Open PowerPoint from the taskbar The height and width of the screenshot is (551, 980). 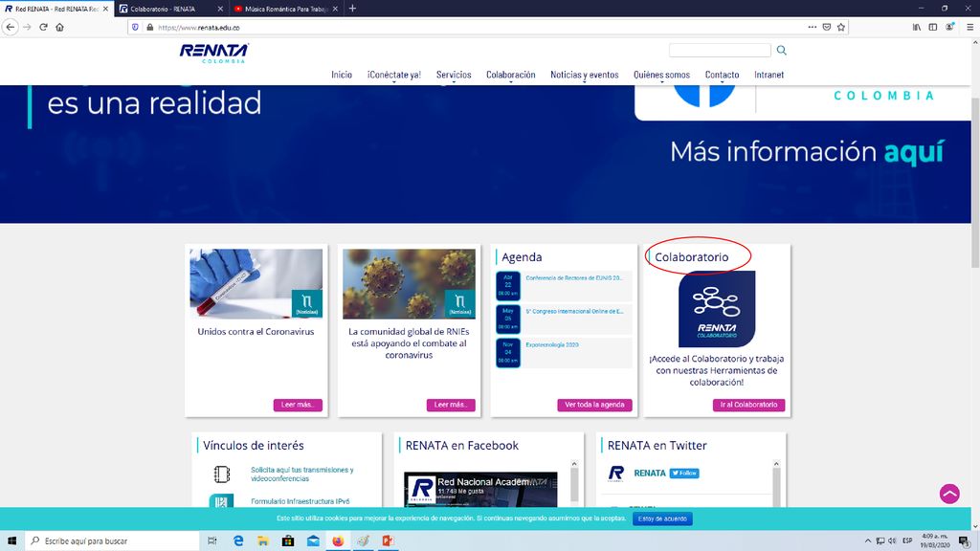click(389, 540)
